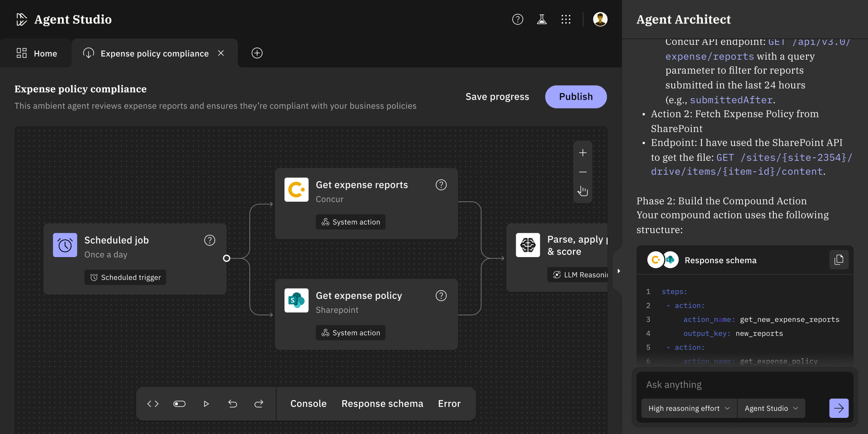Copy the Response schema code

838,260
